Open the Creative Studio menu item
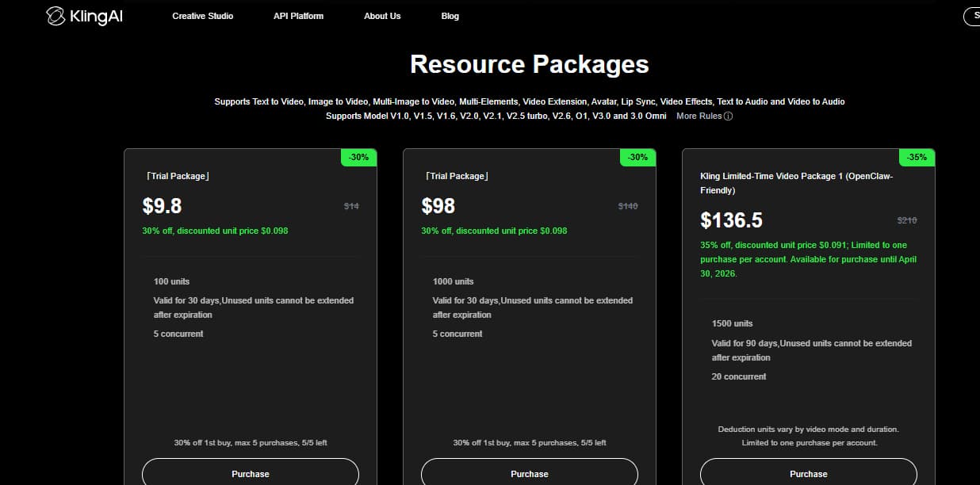This screenshot has height=485, width=980. (x=202, y=16)
